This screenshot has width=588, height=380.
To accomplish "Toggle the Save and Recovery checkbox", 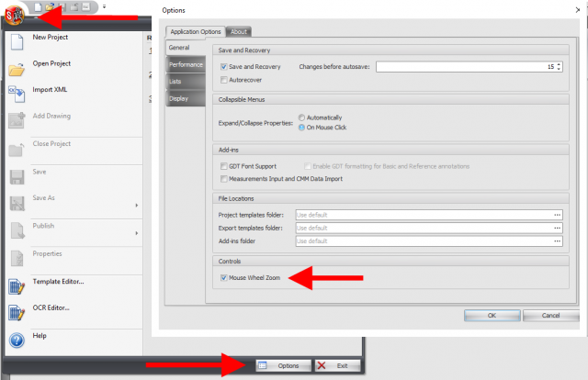I will point(224,67).
